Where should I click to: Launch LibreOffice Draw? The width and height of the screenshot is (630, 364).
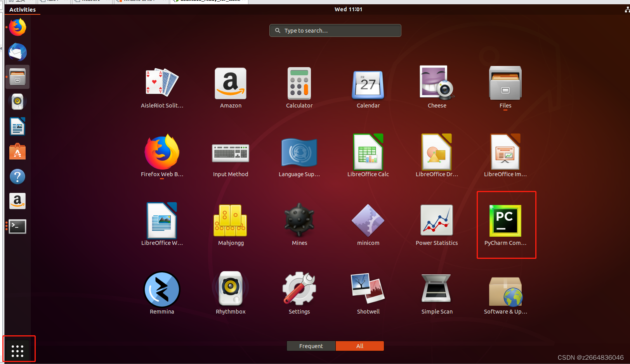[437, 156]
